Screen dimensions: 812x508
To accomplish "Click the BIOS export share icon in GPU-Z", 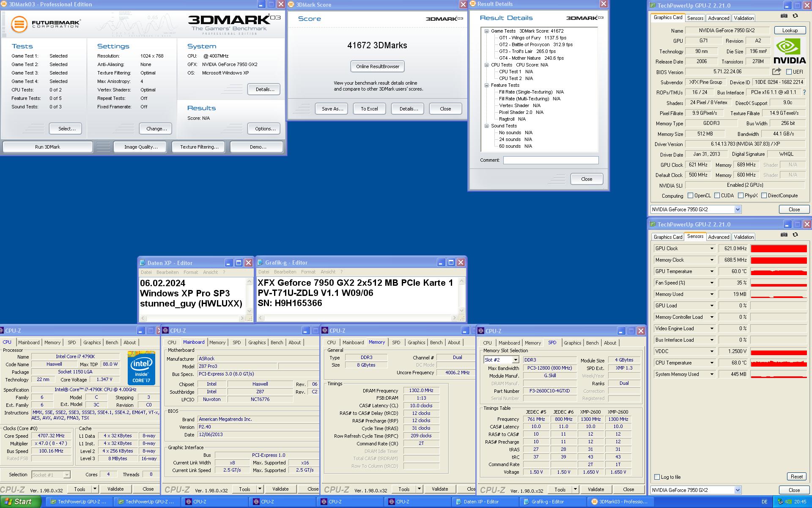I will pyautogui.click(x=776, y=72).
